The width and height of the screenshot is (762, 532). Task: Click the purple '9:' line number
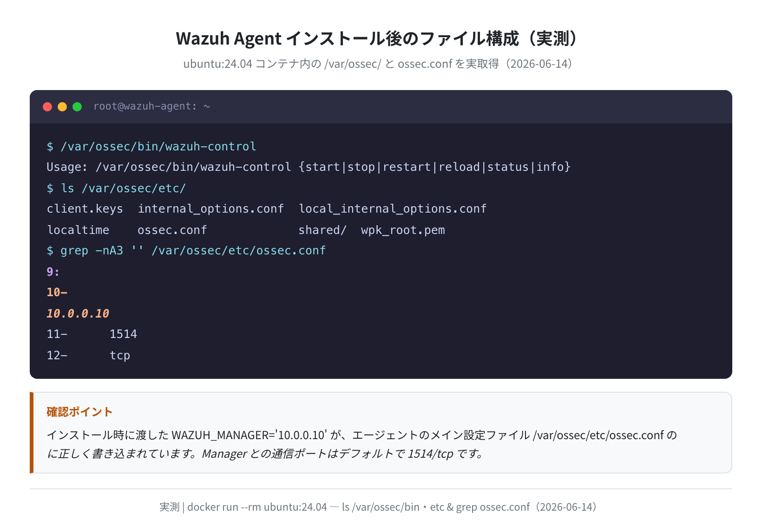pos(53,272)
